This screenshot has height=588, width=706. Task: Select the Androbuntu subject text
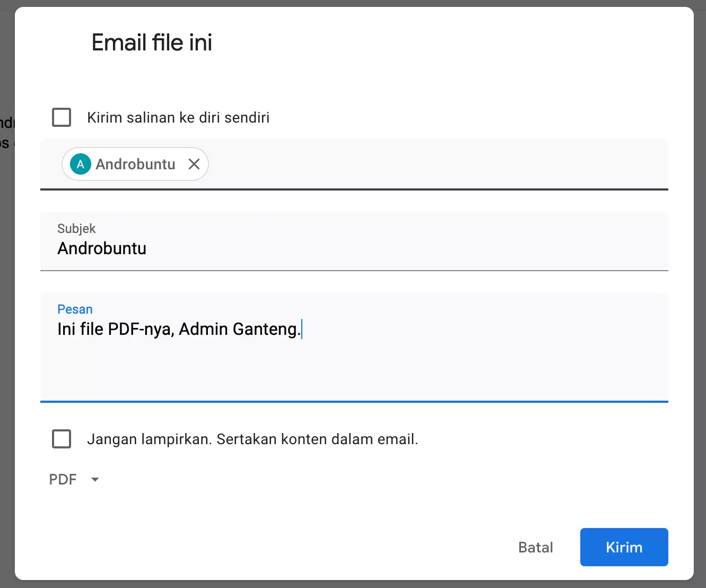(x=102, y=248)
